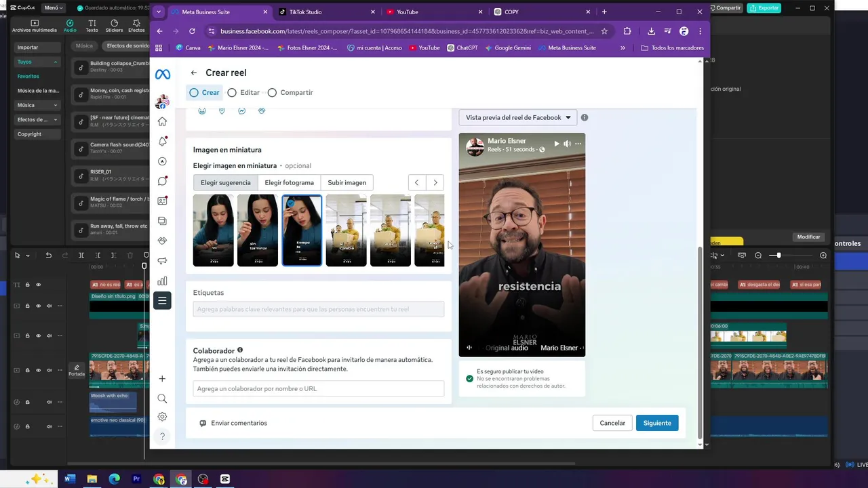Open help question mark in sidebar
Image resolution: width=868 pixels, height=488 pixels.
pos(162,436)
